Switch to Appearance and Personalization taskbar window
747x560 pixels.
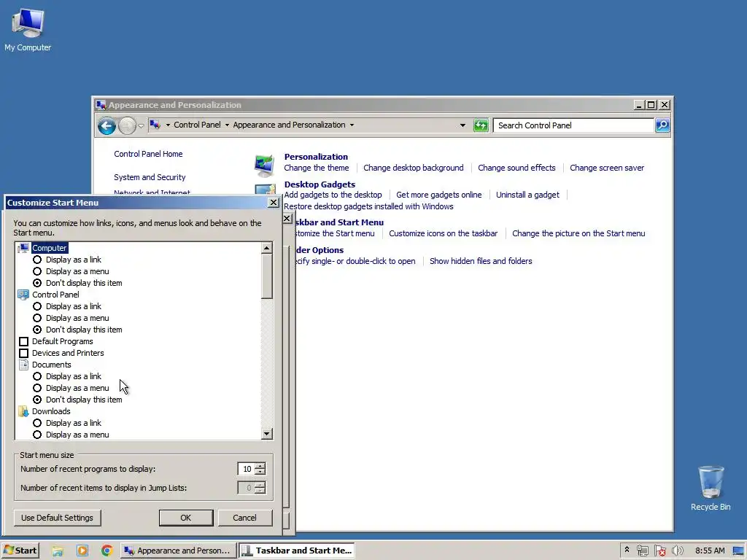click(x=178, y=551)
